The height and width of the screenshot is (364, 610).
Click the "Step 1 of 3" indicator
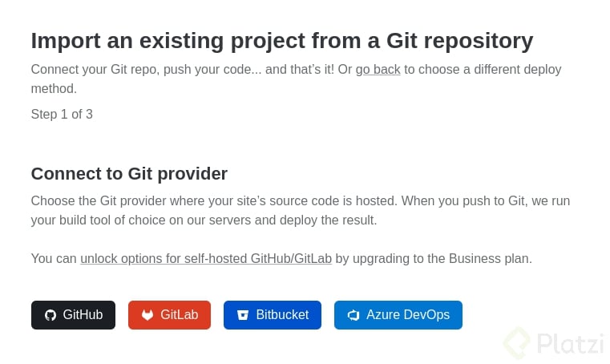[x=62, y=114]
